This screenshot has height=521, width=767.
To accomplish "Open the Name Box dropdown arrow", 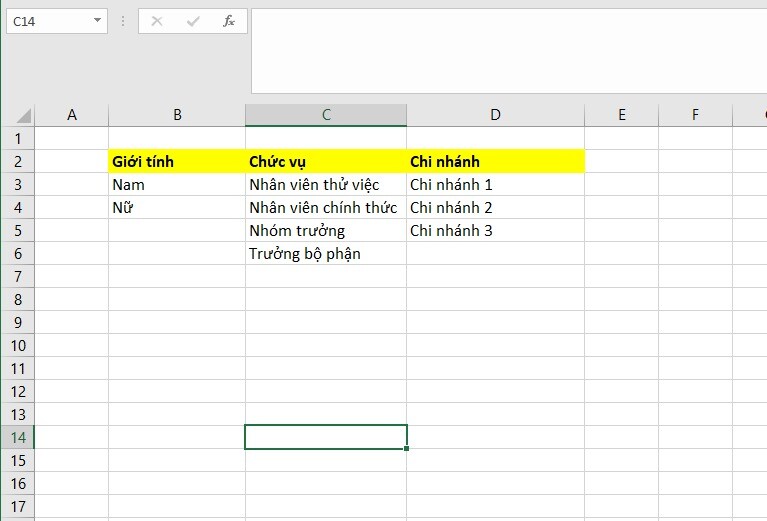I will 97,21.
